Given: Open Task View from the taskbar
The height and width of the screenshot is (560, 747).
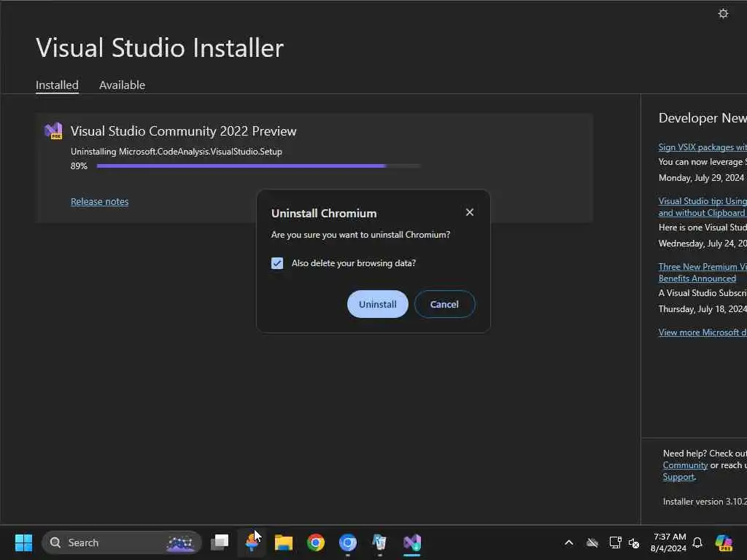Looking at the screenshot, I should 220,542.
